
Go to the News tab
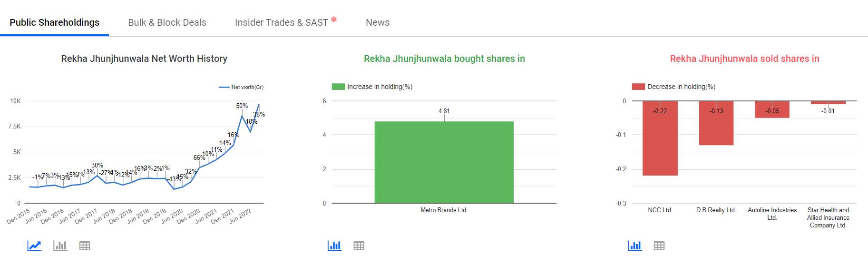coord(377,22)
